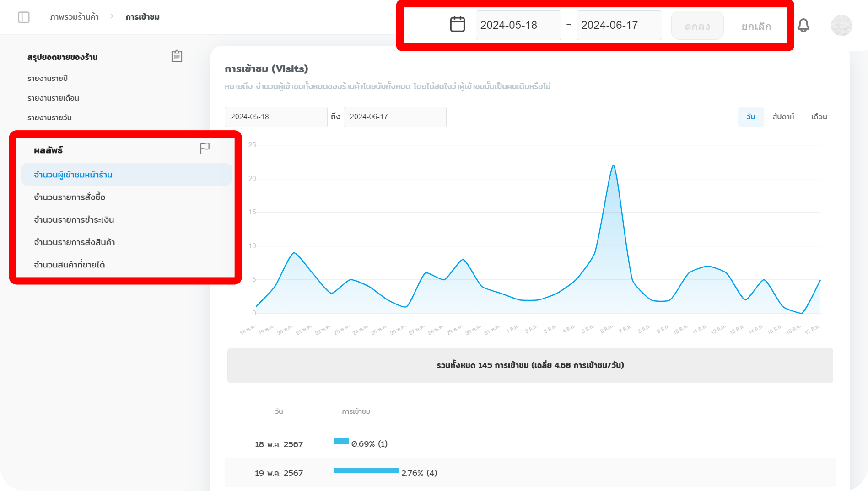Switch chart view to สัปดาห์
Viewport: 868px width, 491px height.
[x=783, y=117]
